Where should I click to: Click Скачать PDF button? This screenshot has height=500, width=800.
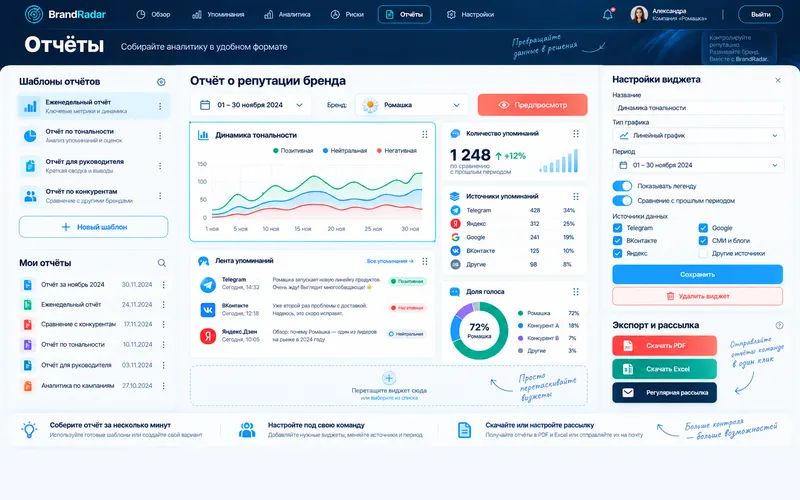coord(664,345)
